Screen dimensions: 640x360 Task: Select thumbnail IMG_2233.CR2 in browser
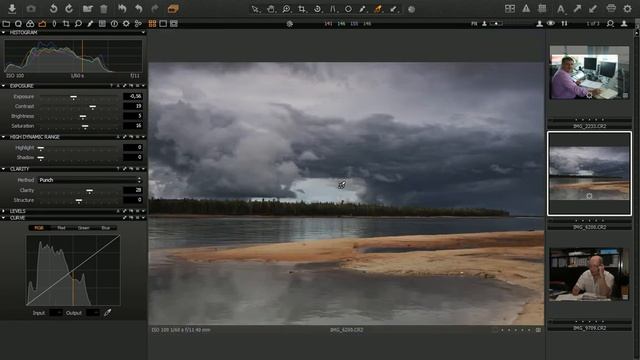(x=589, y=72)
